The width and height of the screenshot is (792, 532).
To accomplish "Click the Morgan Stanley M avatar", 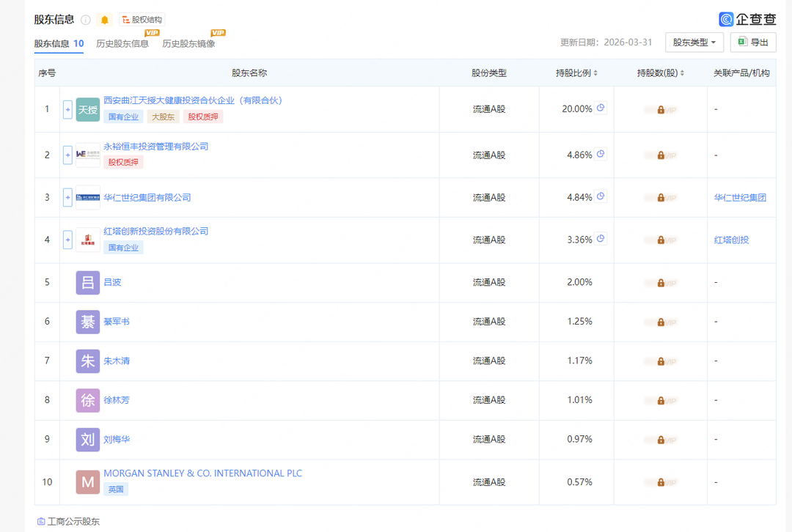I will pyautogui.click(x=88, y=482).
